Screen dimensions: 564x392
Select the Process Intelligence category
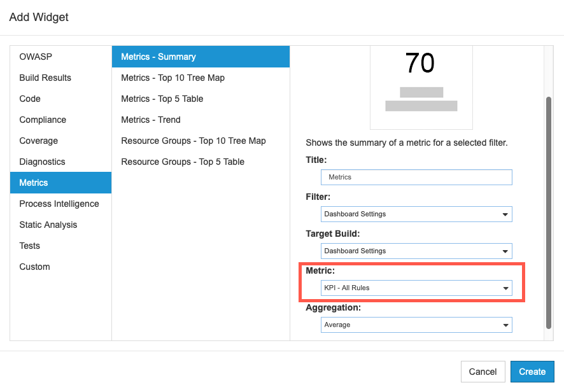[x=60, y=204]
